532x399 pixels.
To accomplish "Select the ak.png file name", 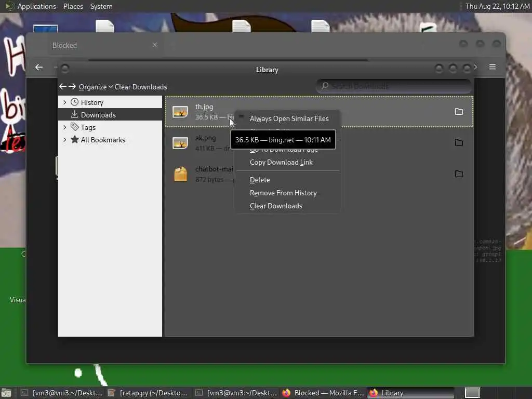I will tap(205, 138).
